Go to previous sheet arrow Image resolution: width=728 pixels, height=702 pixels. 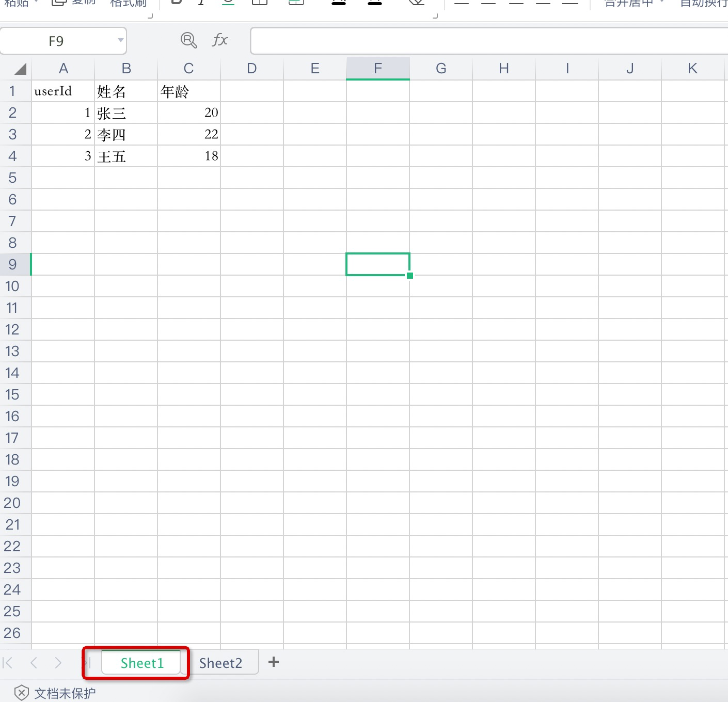tap(34, 662)
